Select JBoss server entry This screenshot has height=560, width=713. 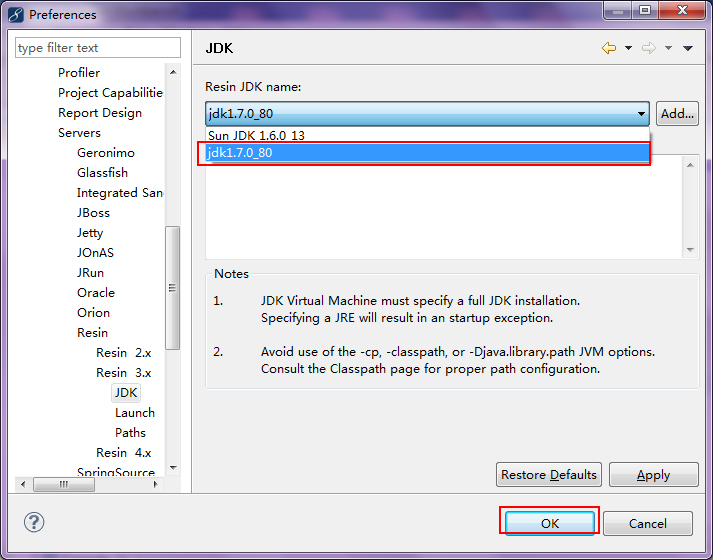click(93, 213)
